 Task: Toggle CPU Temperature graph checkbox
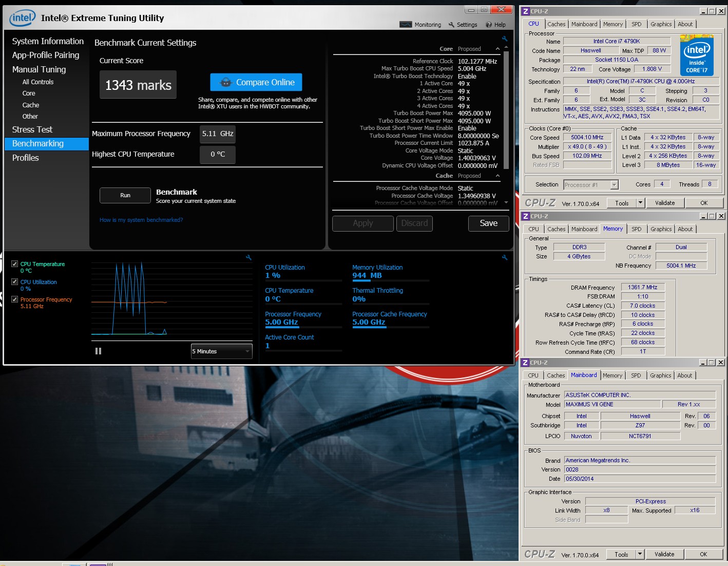tap(14, 264)
